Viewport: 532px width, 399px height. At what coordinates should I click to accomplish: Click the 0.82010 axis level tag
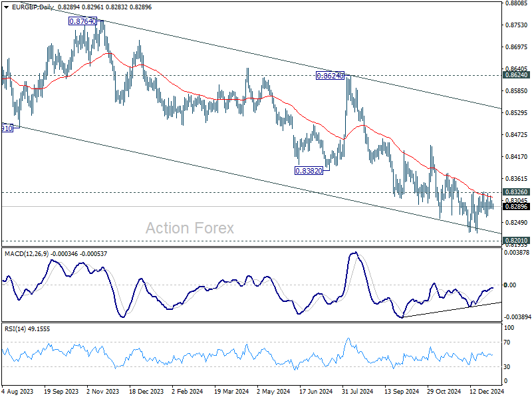coord(516,241)
